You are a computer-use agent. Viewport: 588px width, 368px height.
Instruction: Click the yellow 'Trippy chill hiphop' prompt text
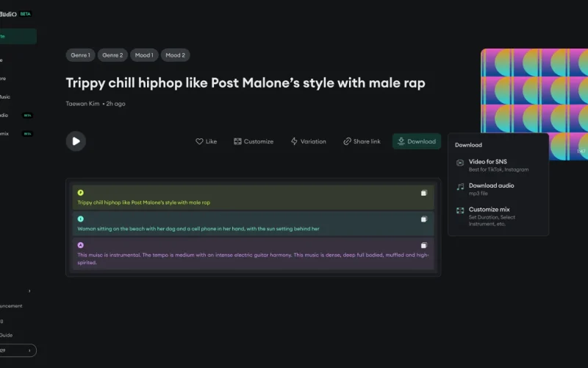[x=143, y=202]
